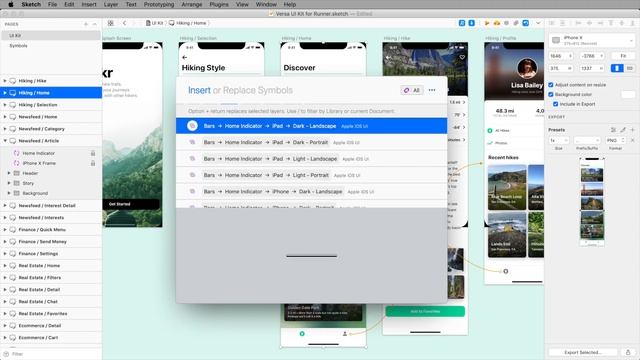The image size is (640, 360).
Task: Expand the Story group layer
Action: pyautogui.click(x=9, y=183)
